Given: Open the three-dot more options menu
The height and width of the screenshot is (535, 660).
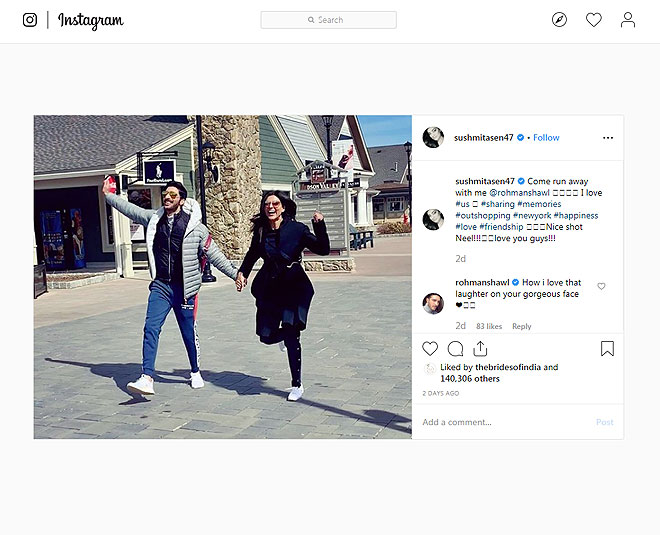Looking at the screenshot, I should (x=607, y=138).
